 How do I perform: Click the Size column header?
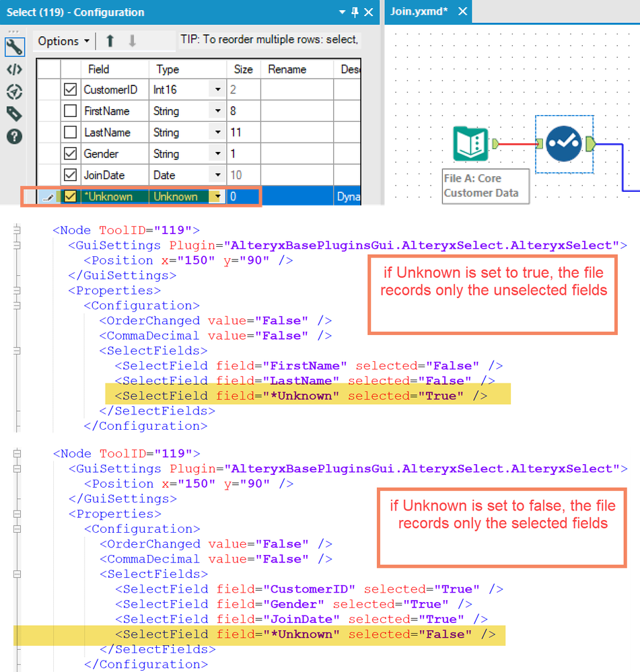click(x=243, y=69)
